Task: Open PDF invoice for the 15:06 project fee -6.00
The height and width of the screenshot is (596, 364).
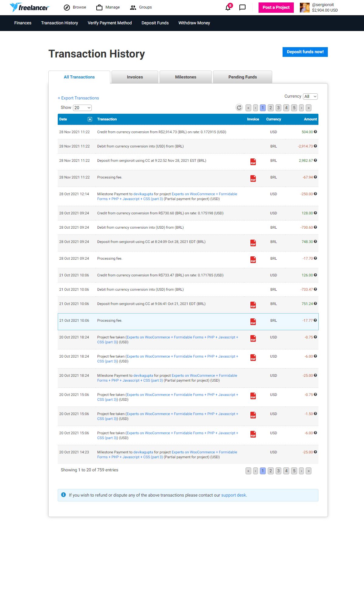Action: click(x=253, y=434)
